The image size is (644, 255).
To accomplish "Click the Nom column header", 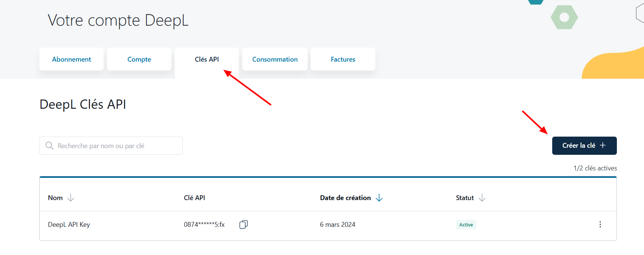I will tap(55, 198).
